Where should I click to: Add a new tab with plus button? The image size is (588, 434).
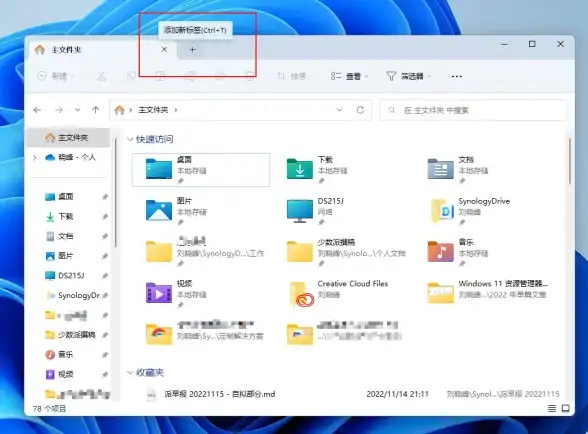point(192,50)
